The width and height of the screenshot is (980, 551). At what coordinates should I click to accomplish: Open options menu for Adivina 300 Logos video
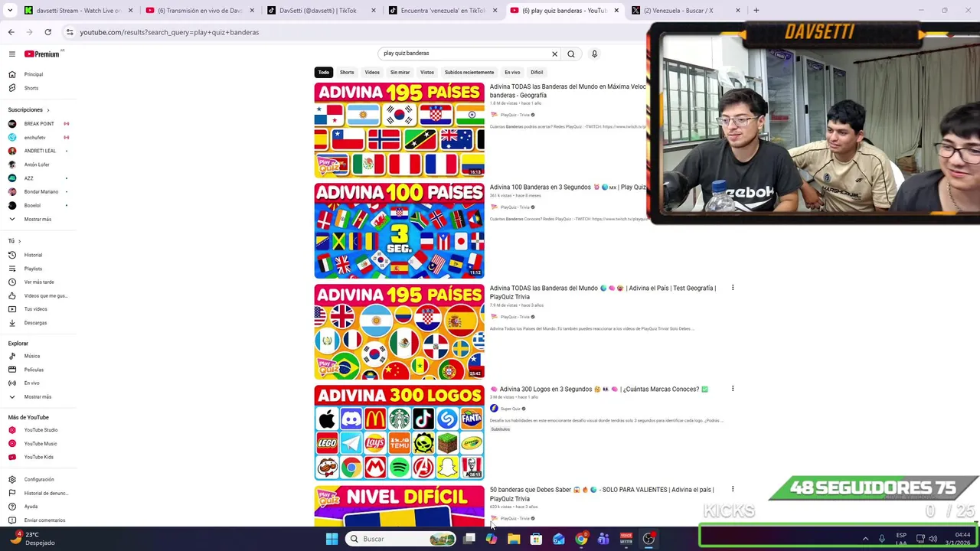(733, 389)
